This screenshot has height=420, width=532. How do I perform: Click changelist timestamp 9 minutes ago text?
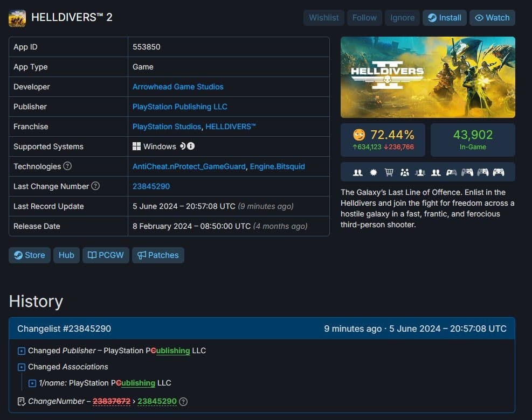click(353, 328)
